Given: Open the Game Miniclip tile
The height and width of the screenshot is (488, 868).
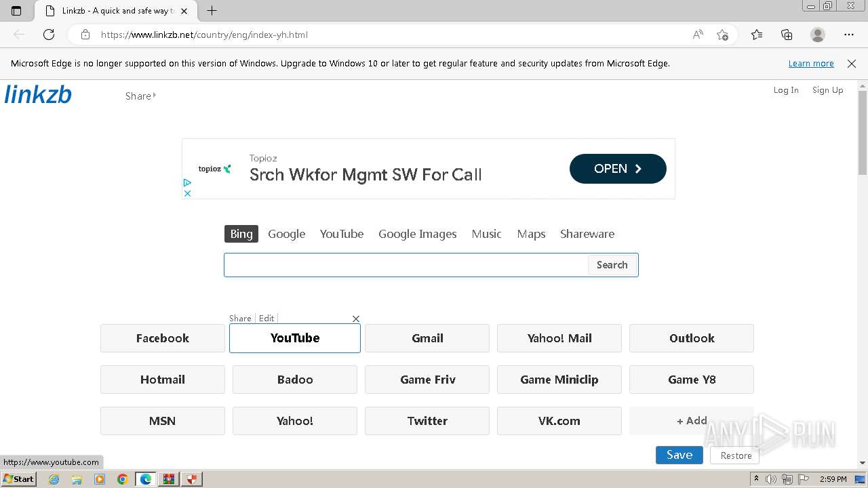Looking at the screenshot, I should (559, 380).
